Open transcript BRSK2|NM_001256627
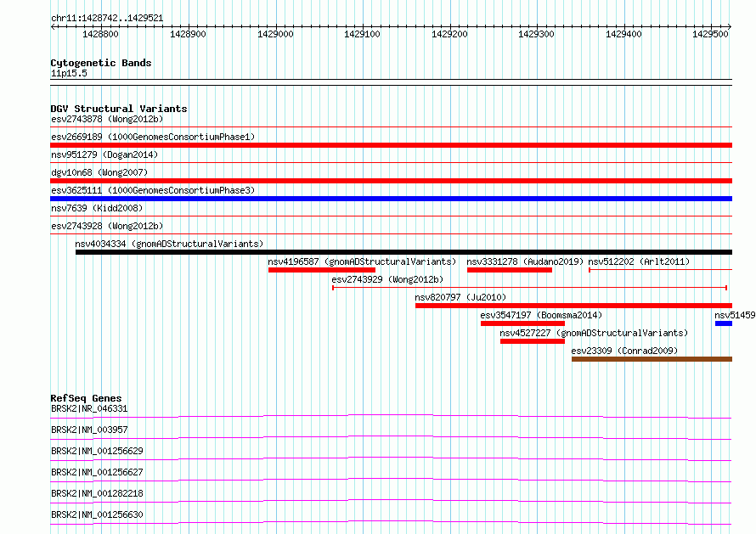756x534 pixels. click(x=97, y=472)
